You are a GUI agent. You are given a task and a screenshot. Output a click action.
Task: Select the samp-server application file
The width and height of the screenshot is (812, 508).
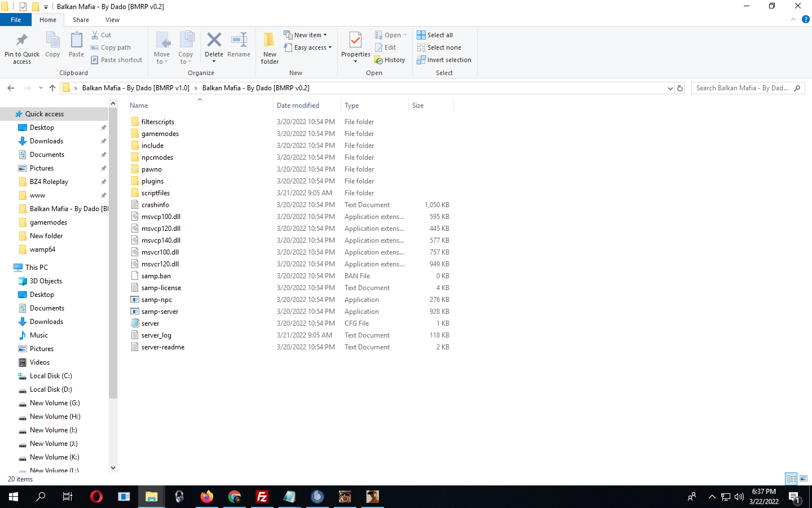160,312
